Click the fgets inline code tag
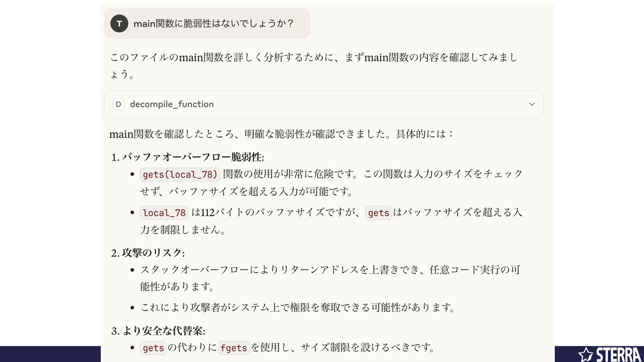 [233, 348]
